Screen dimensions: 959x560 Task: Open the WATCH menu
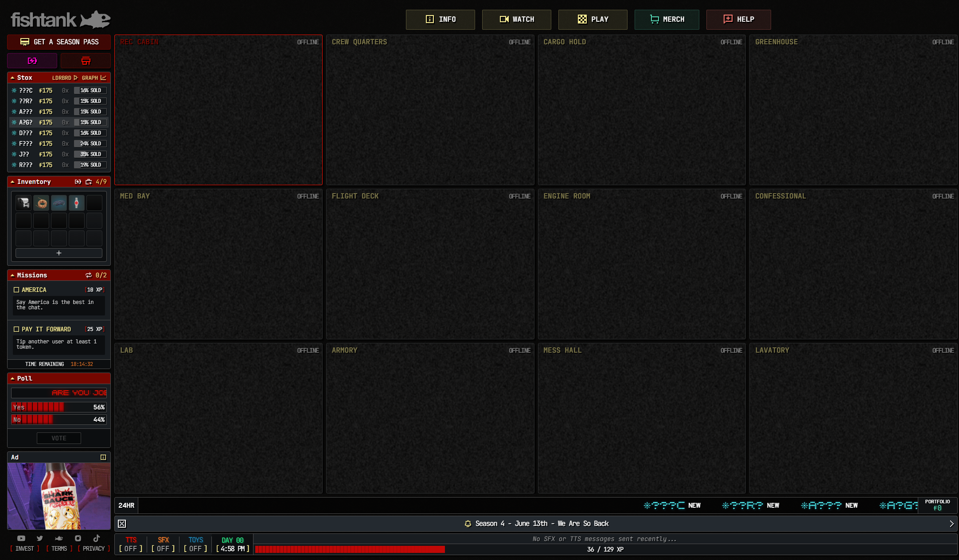[517, 19]
